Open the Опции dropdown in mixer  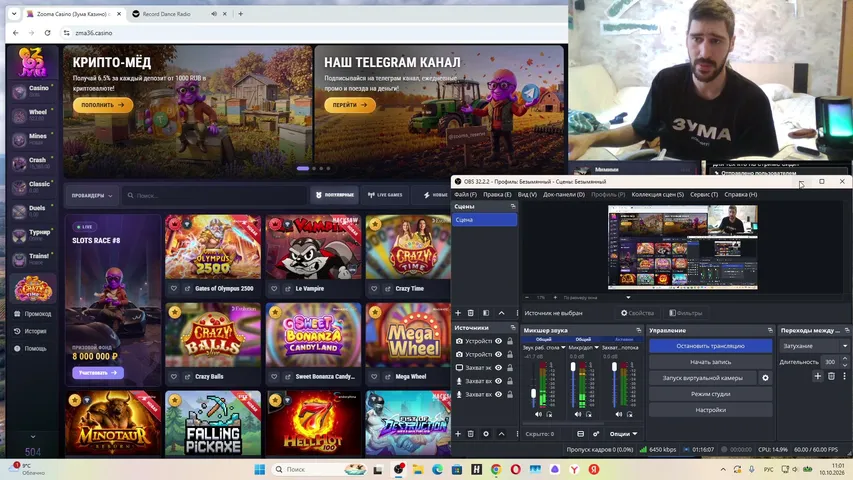coord(623,434)
